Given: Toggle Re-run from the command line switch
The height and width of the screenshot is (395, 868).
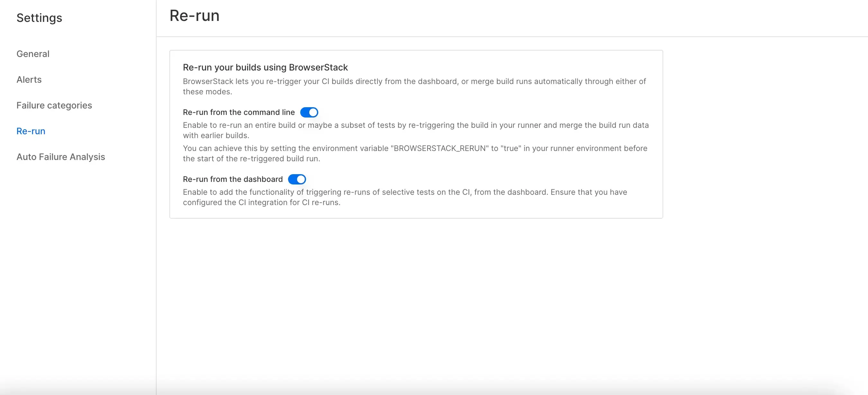Looking at the screenshot, I should coord(309,112).
